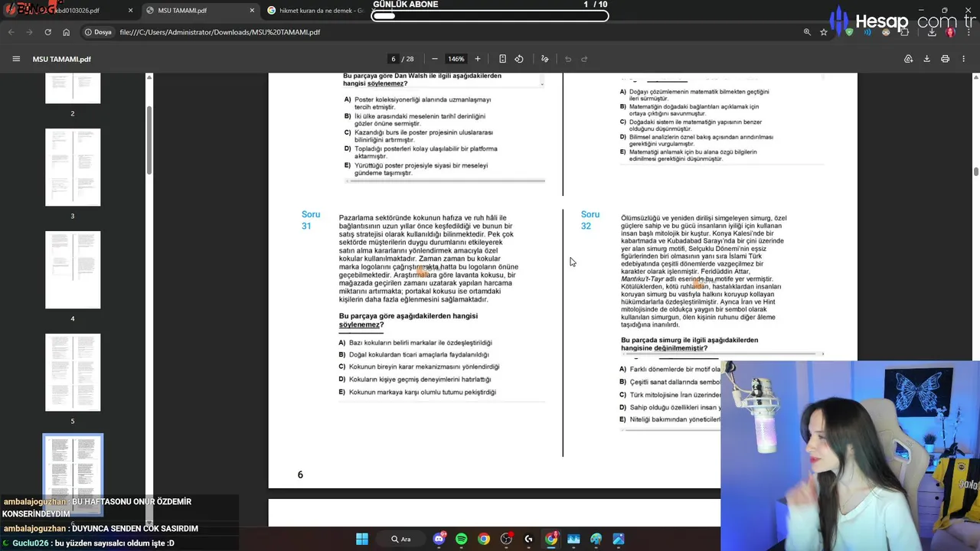
Task: Launch Chrome from the taskbar
Action: [x=484, y=539]
